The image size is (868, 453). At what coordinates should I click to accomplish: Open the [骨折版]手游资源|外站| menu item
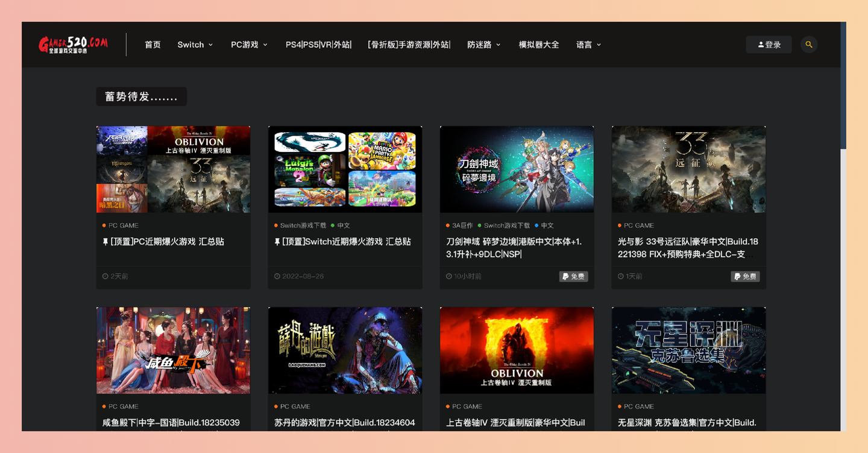click(x=409, y=45)
